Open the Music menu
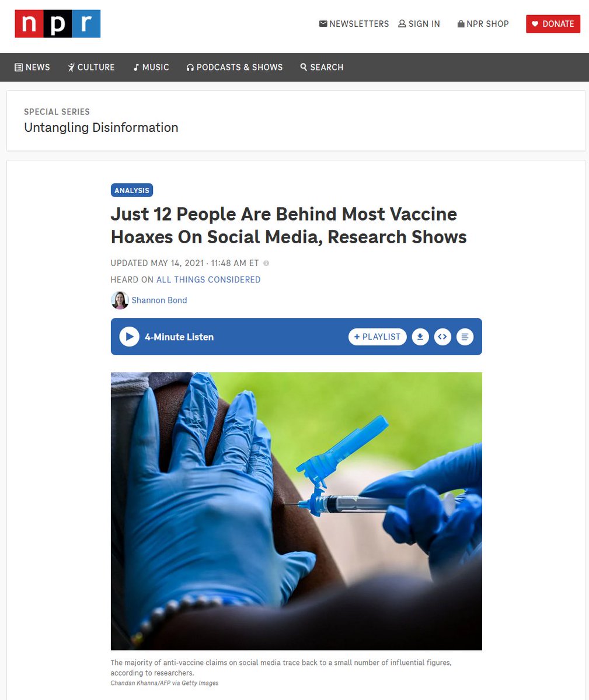Screen dimensions: 589x700 pyautogui.click(x=151, y=67)
